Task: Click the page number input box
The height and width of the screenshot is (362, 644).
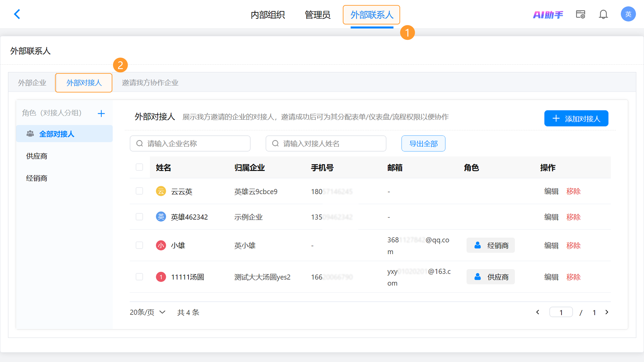Action: click(561, 312)
